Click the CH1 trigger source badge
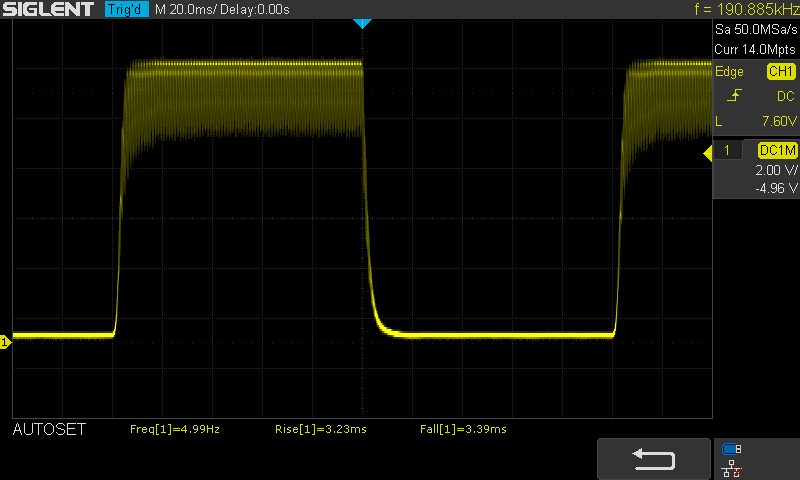Viewport: 800px width, 480px height. click(781, 71)
